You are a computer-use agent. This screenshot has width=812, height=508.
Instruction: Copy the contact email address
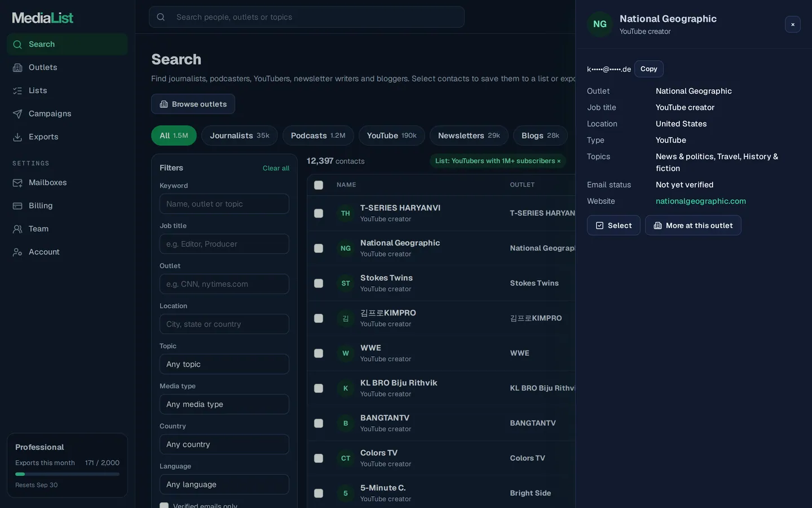click(x=649, y=69)
